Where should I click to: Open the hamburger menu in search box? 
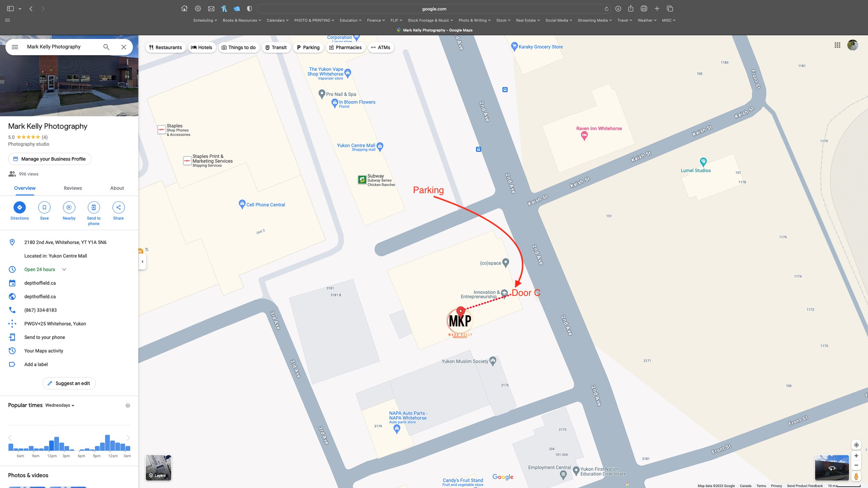[15, 47]
